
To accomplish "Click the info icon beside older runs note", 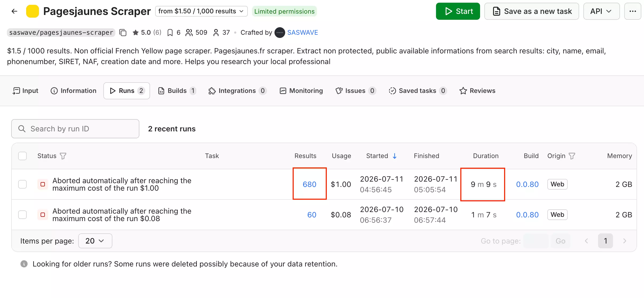I will [24, 264].
